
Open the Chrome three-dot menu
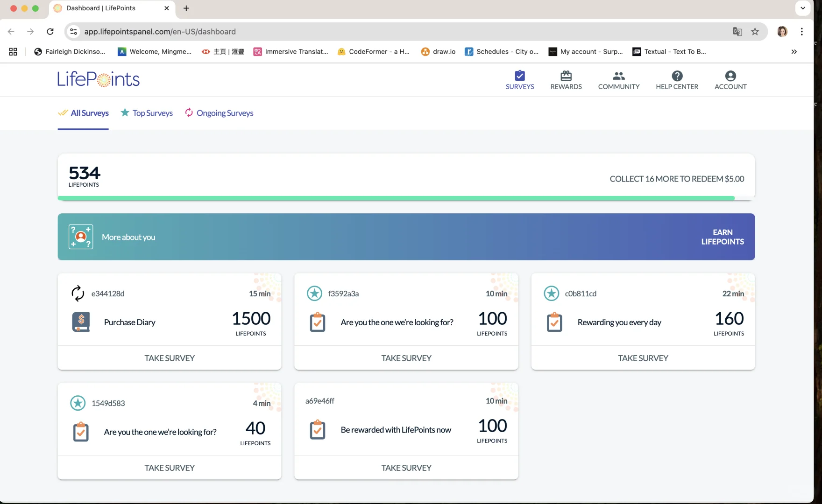[x=802, y=32]
